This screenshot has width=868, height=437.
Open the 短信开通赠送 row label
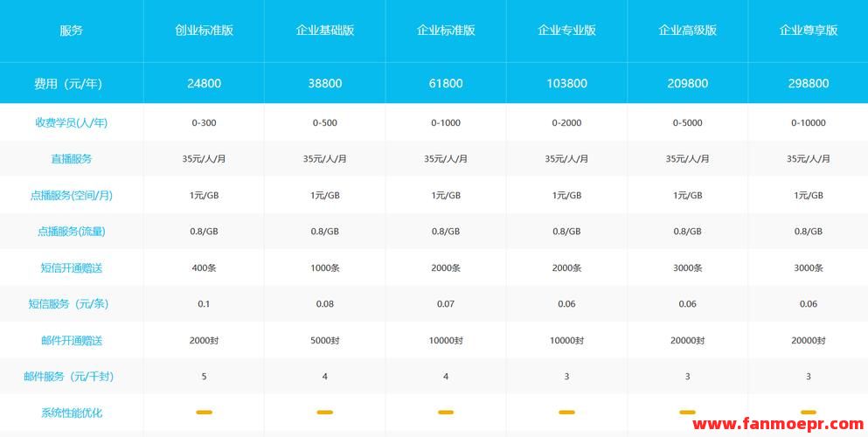point(72,267)
